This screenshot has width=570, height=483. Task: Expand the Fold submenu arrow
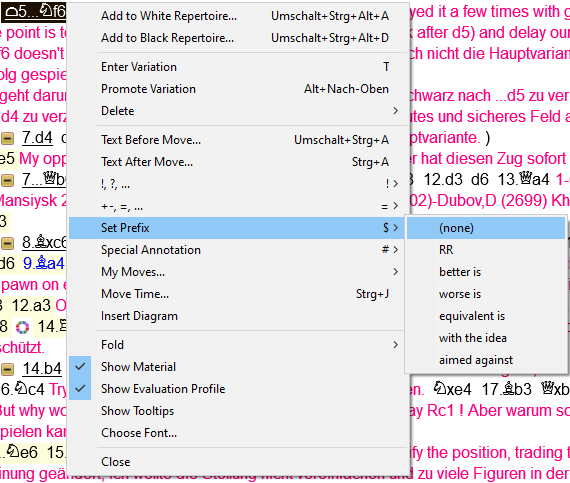(x=396, y=345)
